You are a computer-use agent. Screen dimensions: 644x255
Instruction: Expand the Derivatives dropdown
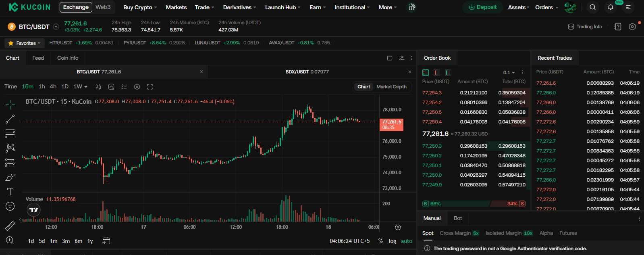pos(239,7)
